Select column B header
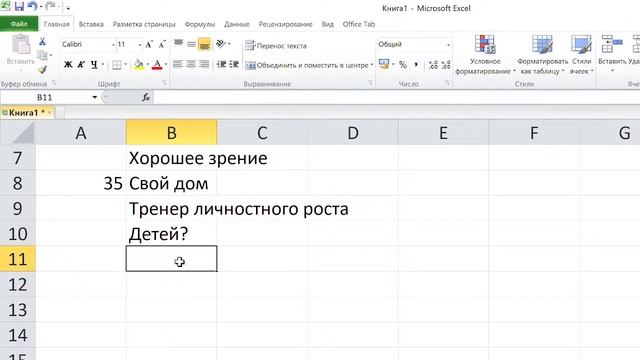The image size is (640, 360). click(171, 133)
